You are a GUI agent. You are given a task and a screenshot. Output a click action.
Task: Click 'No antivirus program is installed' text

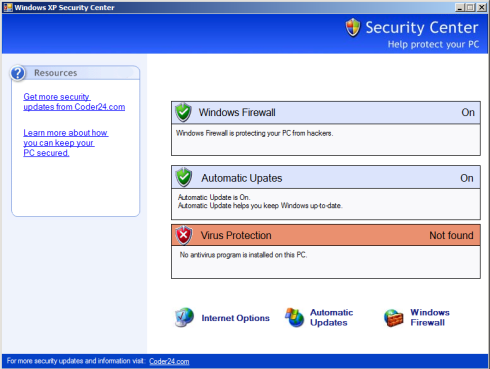(x=243, y=255)
